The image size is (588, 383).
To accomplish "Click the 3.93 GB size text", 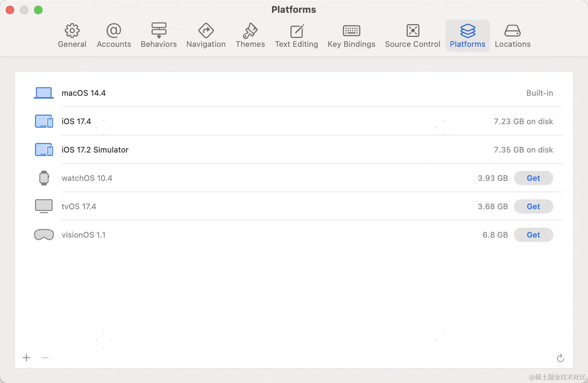I will click(x=493, y=178).
